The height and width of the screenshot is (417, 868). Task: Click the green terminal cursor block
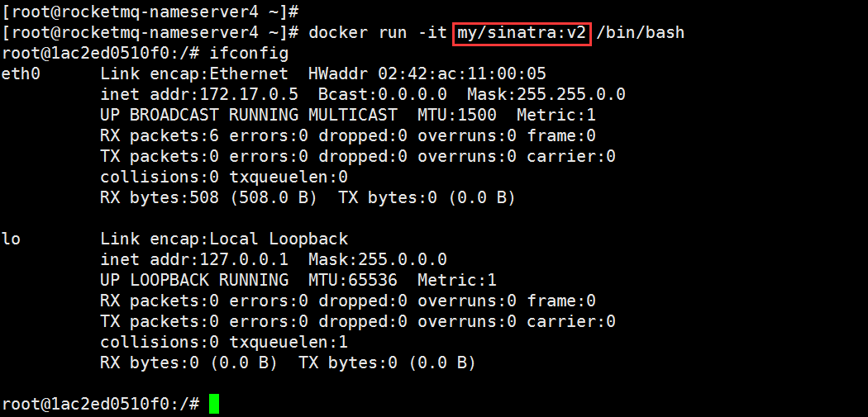pos(214,404)
